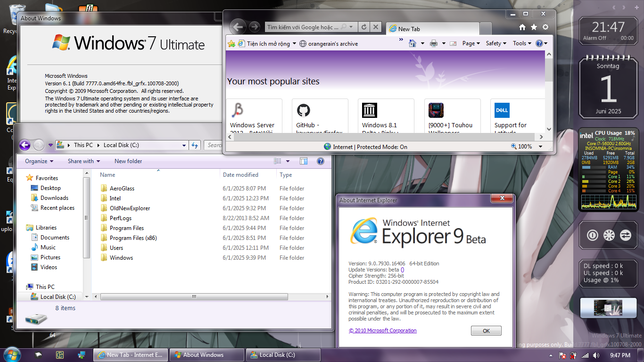Open the Page menu dropdown
This screenshot has width=644, height=362.
[x=471, y=43]
